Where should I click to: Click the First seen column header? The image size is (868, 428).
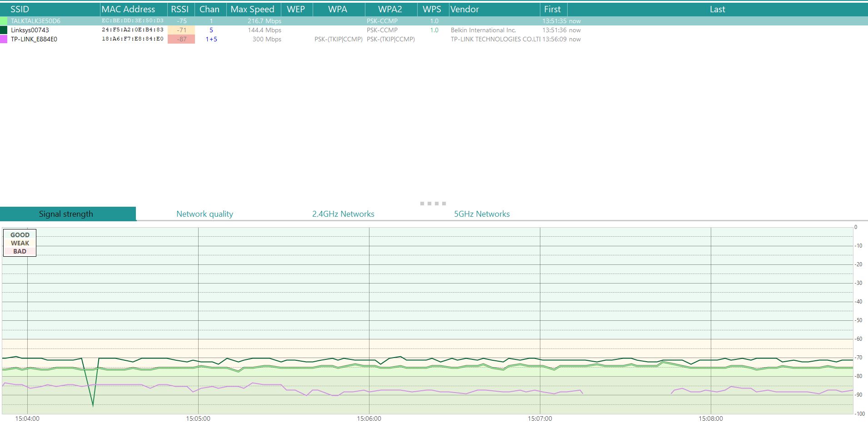click(x=553, y=9)
